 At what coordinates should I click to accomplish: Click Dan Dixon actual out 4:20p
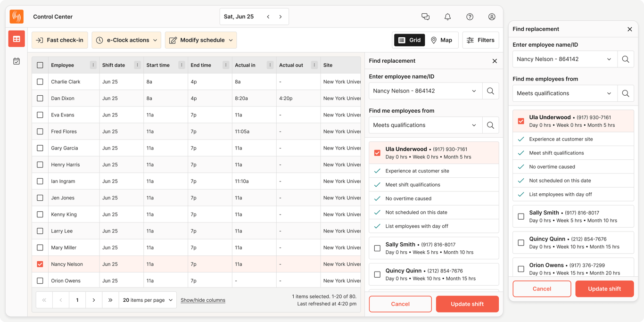[286, 99]
